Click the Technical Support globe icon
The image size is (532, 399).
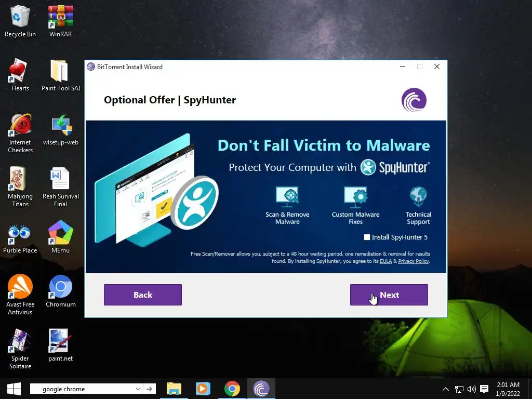(418, 196)
